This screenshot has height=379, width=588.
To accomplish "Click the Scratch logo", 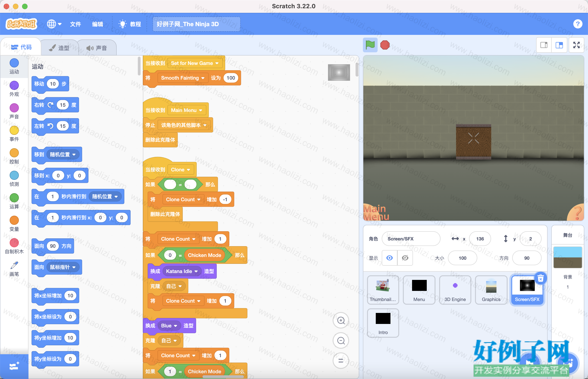I will (21, 24).
